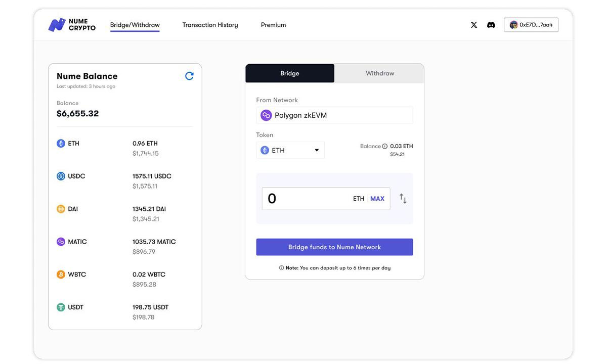Viewport: 607px width, 364px height.
Task: Click the ETH unit label in amount field
Action: click(x=359, y=199)
